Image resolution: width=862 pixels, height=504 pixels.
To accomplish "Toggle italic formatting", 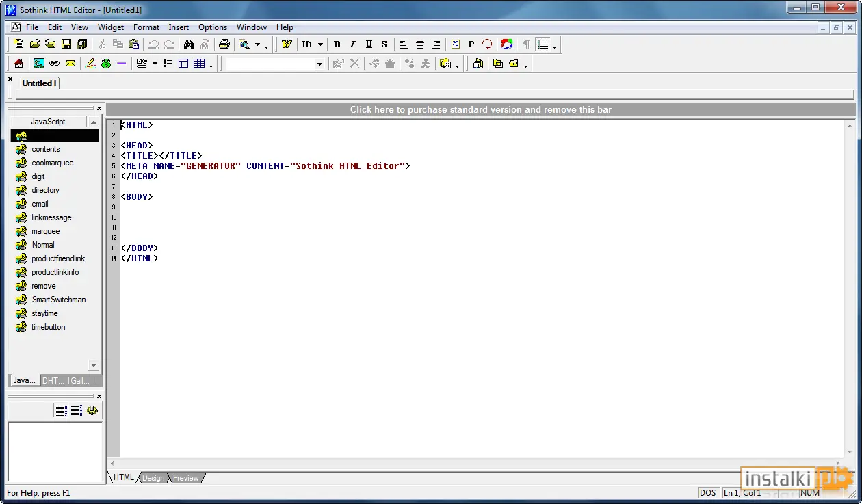I will [353, 44].
